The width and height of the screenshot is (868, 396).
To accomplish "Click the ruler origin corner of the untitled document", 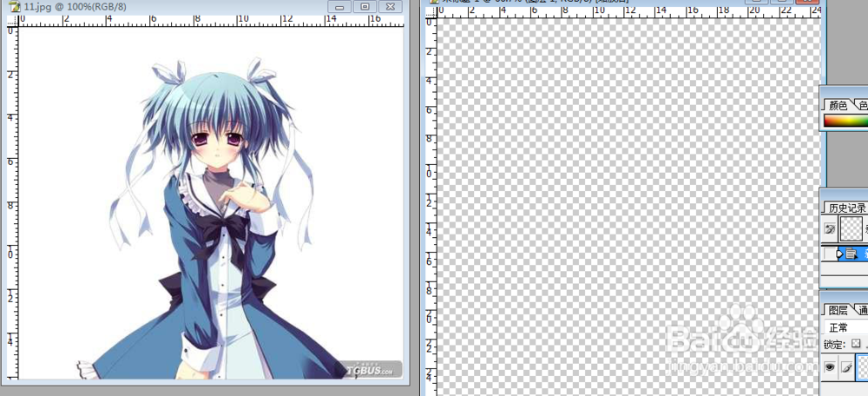I will click(x=431, y=12).
